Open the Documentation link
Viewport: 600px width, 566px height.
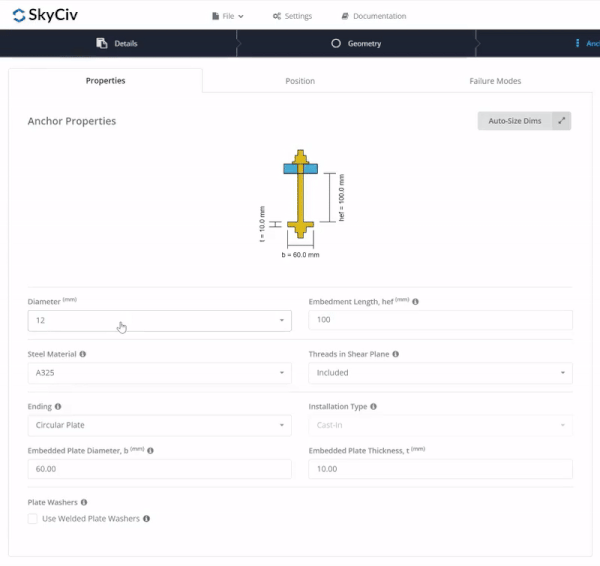click(x=373, y=16)
